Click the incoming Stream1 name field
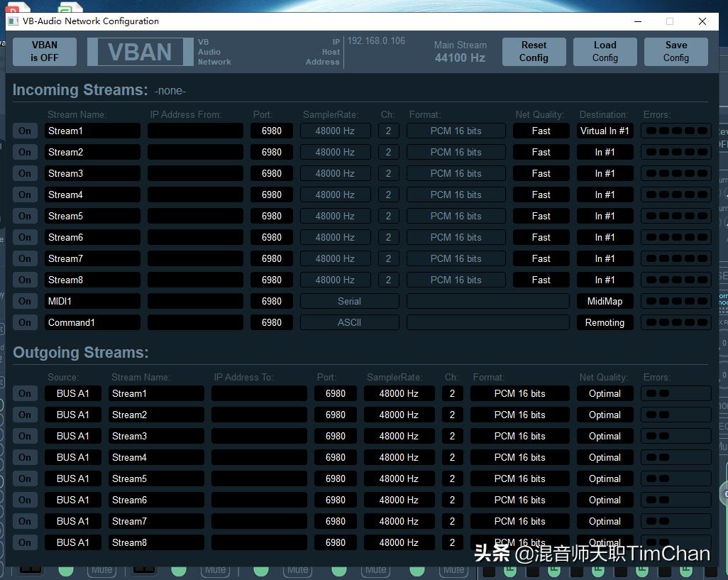 click(x=92, y=131)
